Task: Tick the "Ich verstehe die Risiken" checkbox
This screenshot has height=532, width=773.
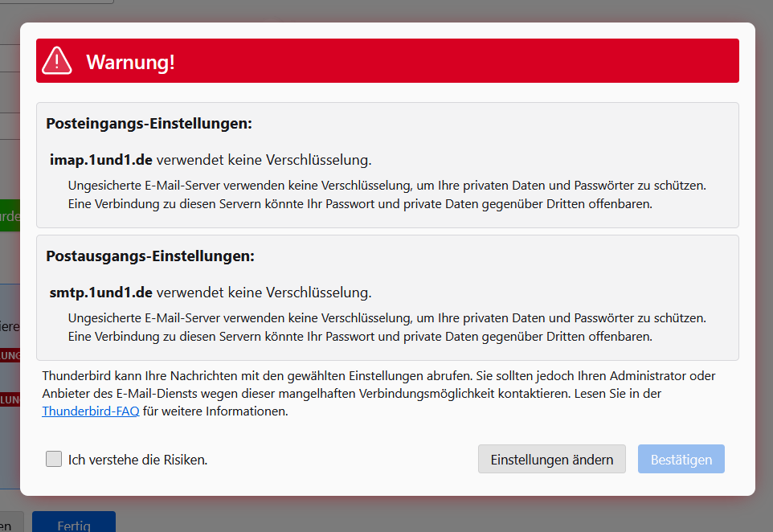Action: [x=54, y=459]
